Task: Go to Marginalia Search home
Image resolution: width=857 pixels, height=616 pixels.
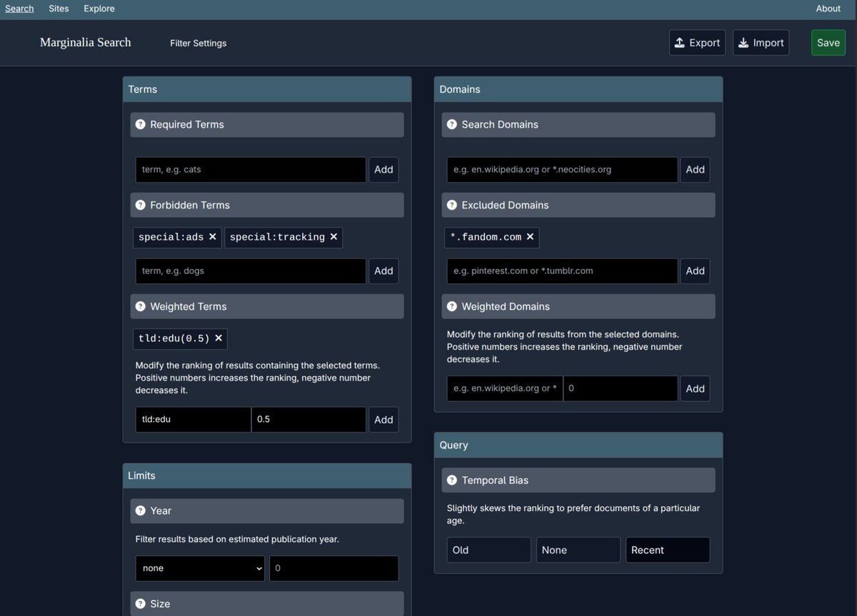Action: point(86,42)
